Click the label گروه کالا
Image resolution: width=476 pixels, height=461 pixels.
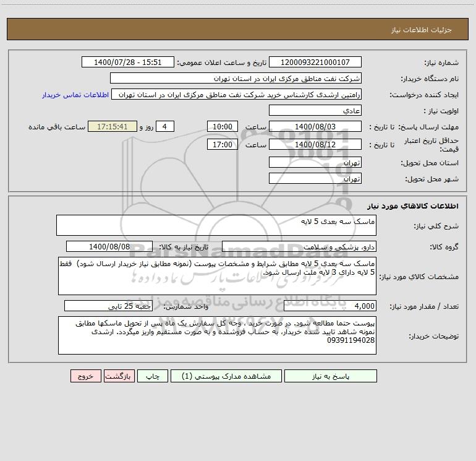coord(444,247)
